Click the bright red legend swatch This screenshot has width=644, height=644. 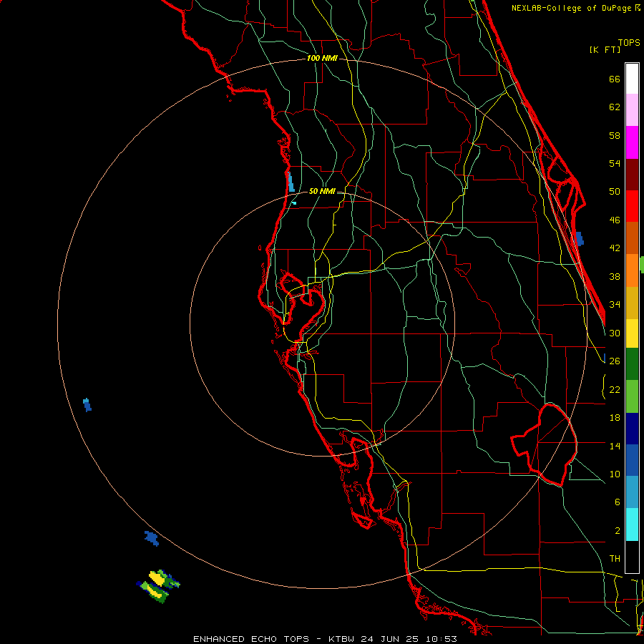click(632, 206)
